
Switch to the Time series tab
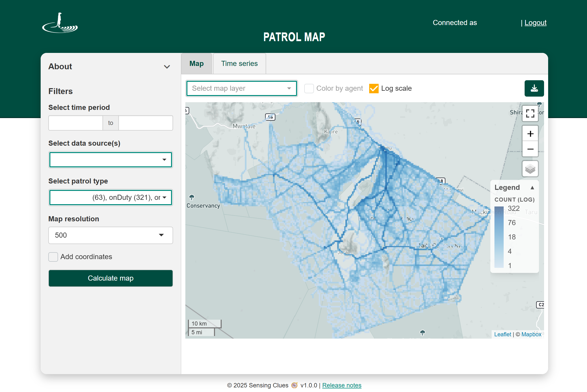[239, 64]
